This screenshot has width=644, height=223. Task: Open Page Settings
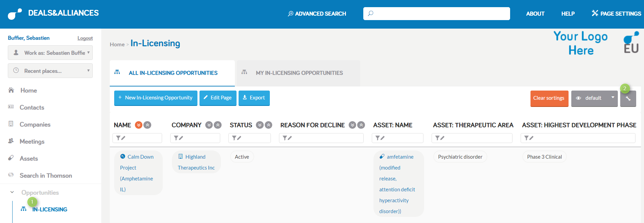(x=616, y=14)
